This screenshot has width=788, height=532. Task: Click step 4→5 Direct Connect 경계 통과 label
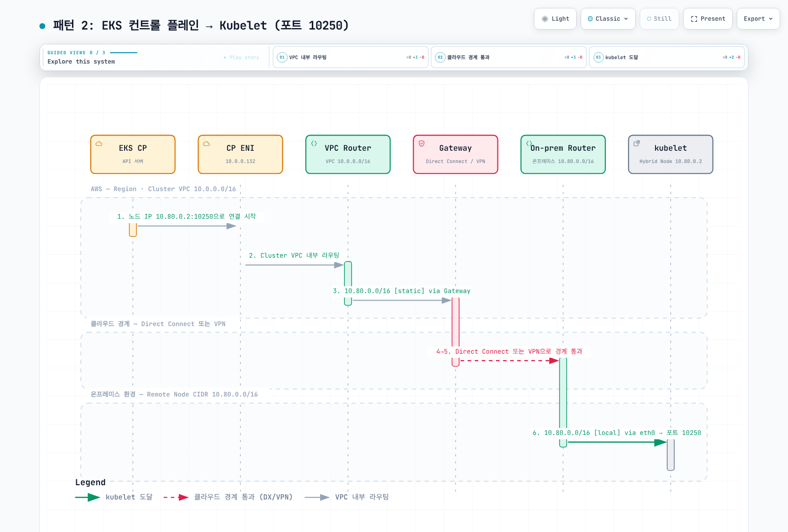(x=509, y=351)
